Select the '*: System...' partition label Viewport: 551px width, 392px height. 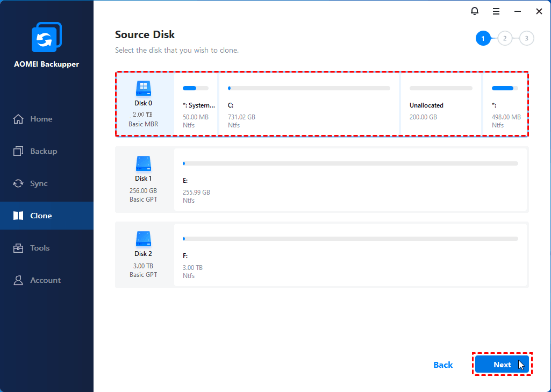(199, 105)
